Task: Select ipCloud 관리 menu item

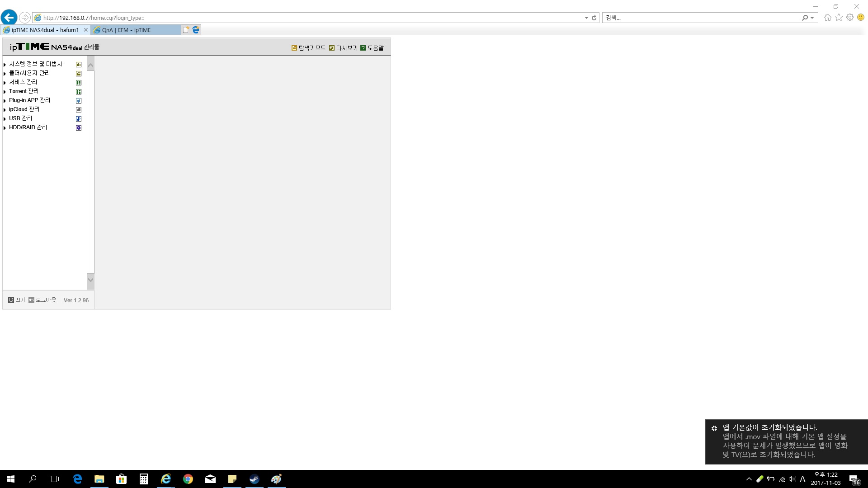Action: tap(24, 109)
